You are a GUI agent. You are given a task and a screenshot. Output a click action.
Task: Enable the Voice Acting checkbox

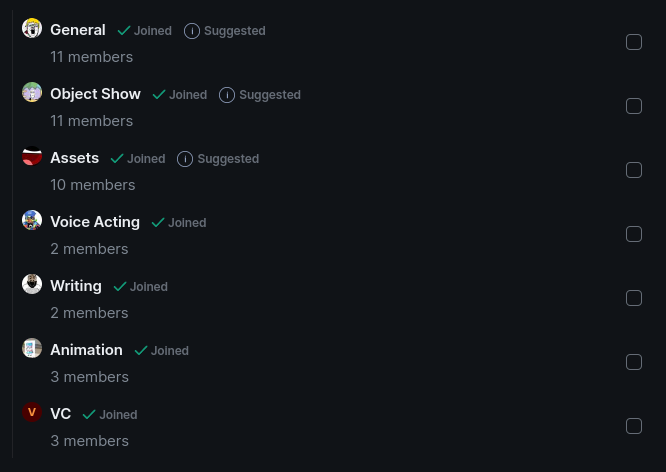pos(634,234)
